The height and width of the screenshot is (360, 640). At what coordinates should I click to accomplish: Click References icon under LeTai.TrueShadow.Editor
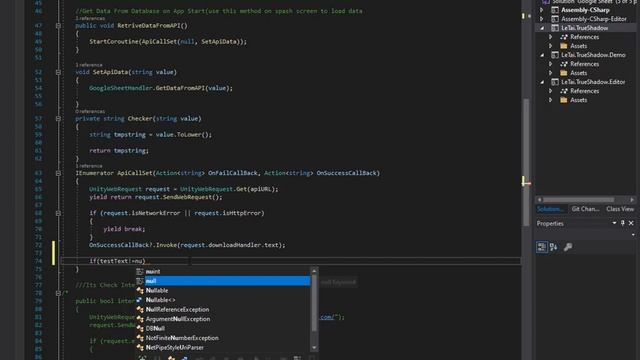coord(564,91)
